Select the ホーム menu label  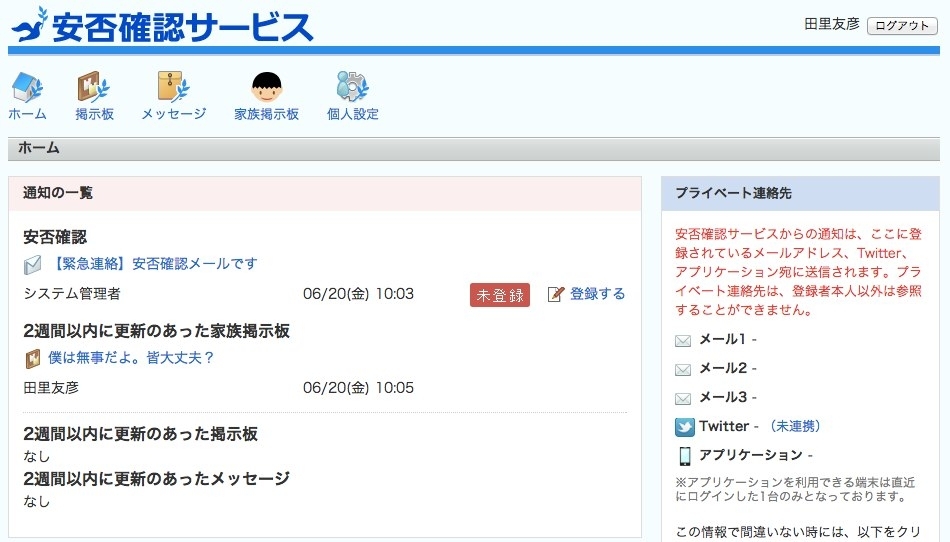point(27,114)
